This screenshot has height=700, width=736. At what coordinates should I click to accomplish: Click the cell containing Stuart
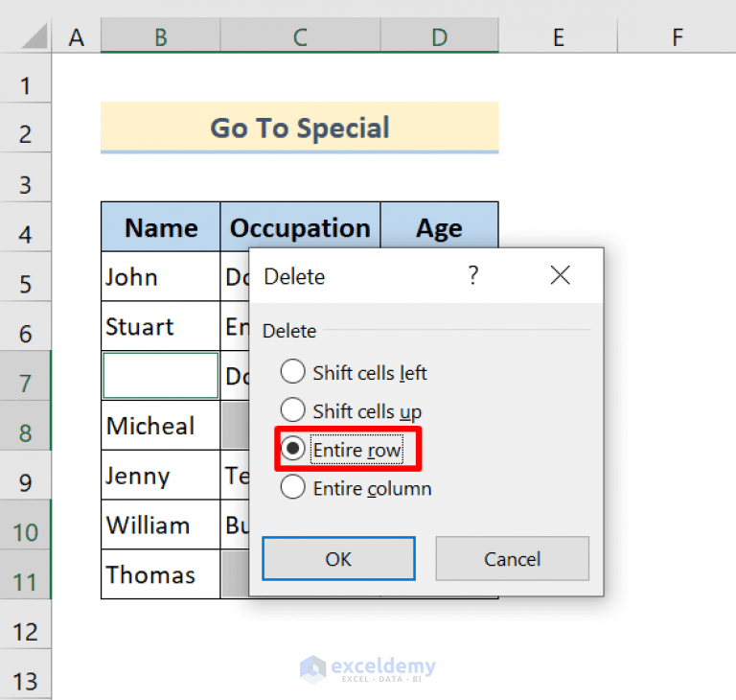click(161, 326)
